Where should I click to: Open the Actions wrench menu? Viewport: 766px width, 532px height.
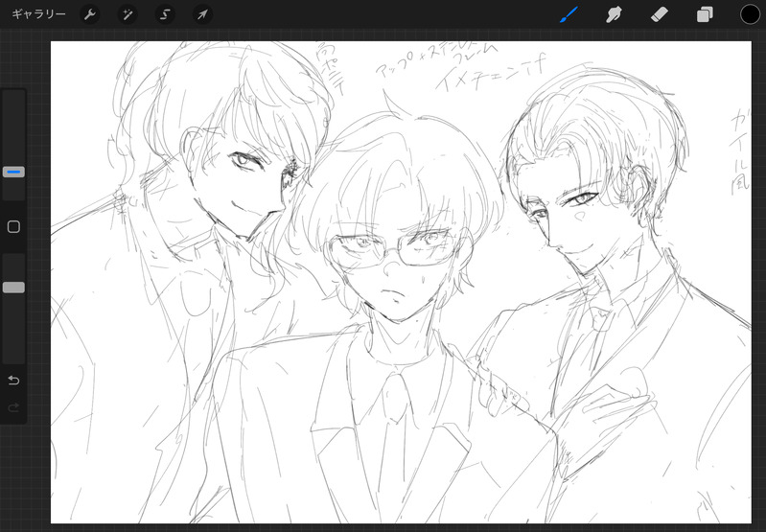pos(89,14)
